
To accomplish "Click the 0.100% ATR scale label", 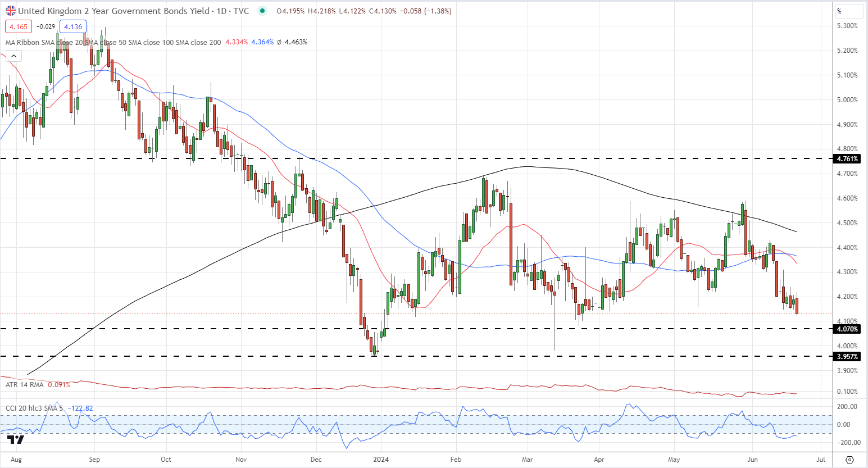I will pos(847,392).
